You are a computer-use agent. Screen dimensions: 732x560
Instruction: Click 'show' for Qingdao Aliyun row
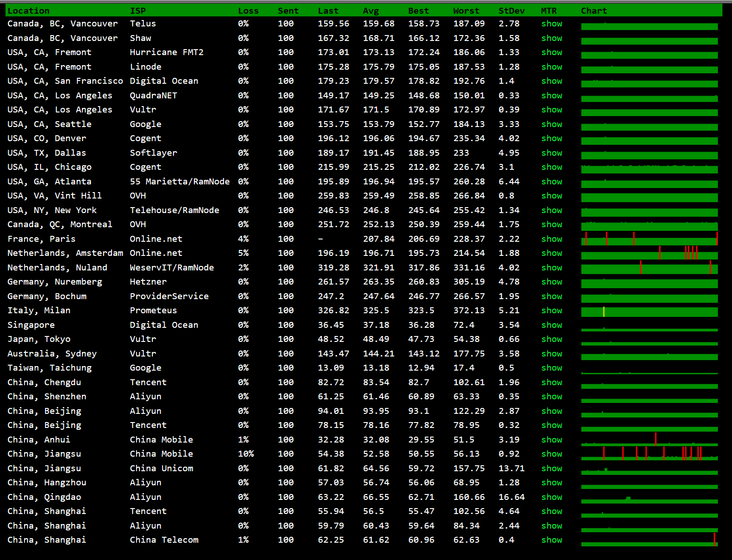552,497
